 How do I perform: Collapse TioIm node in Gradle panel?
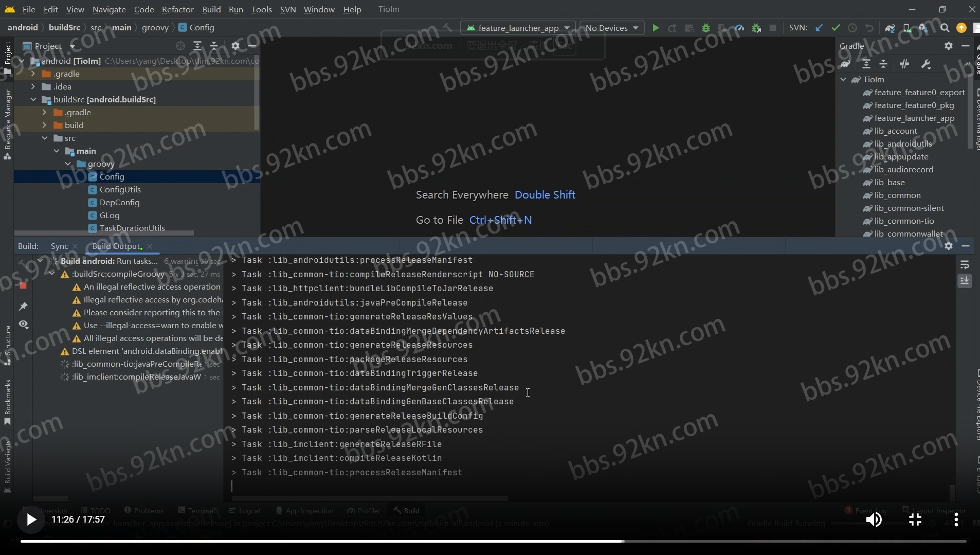843,79
